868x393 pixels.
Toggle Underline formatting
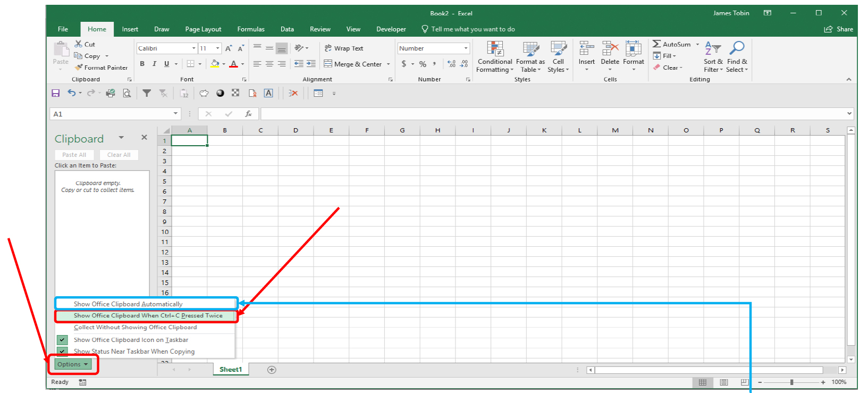pyautogui.click(x=166, y=64)
